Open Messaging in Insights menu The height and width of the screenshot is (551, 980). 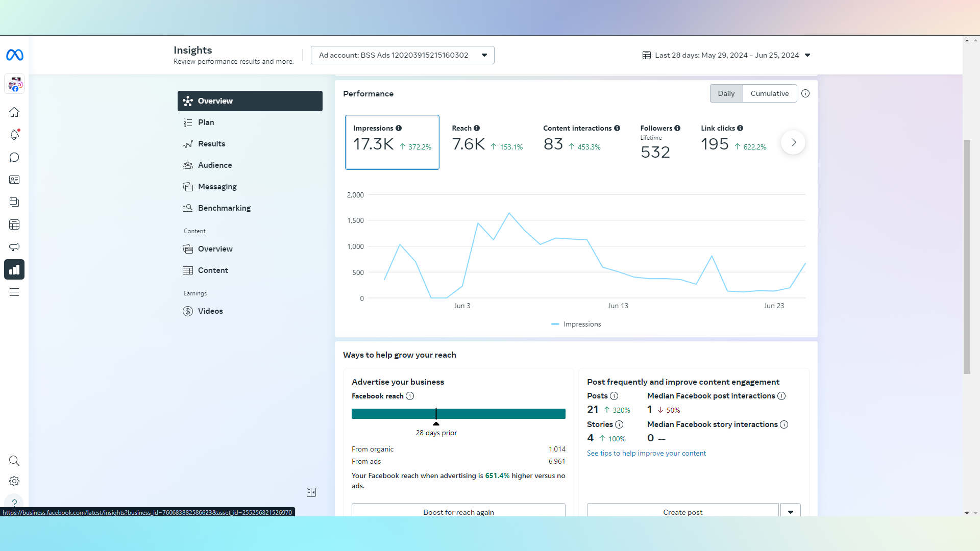coord(250,187)
